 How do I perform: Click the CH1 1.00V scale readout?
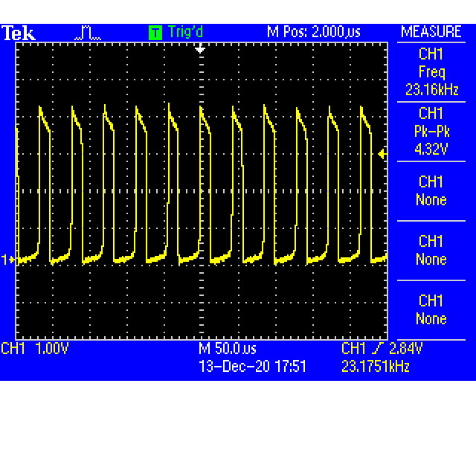[35, 348]
